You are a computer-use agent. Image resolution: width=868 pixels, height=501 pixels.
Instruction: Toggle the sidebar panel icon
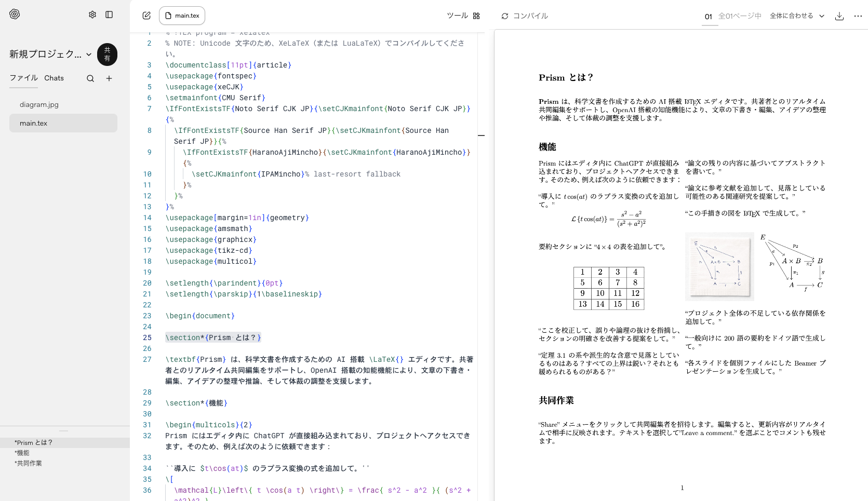point(109,15)
